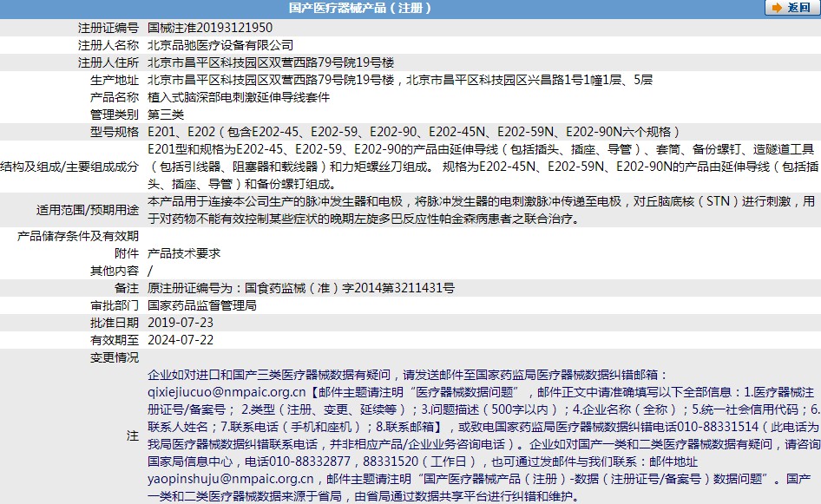Image resolution: width=821 pixels, height=504 pixels.
Task: Click the notice line with phone 010-88331514
Action: [x=483, y=427]
